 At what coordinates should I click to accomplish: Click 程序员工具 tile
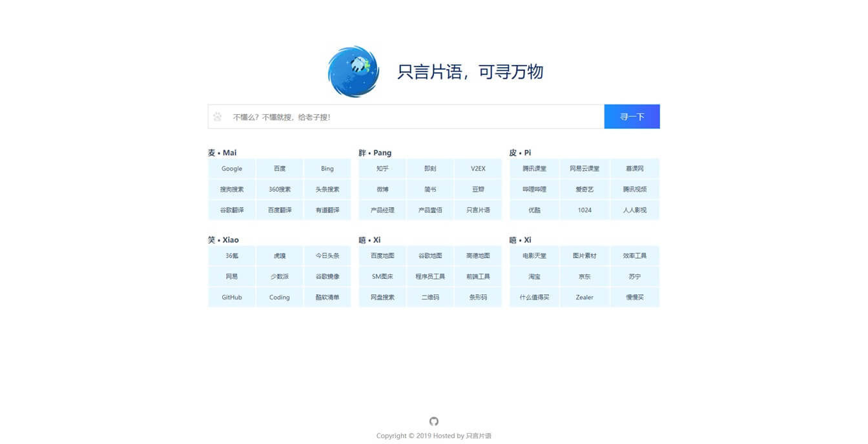click(x=430, y=276)
